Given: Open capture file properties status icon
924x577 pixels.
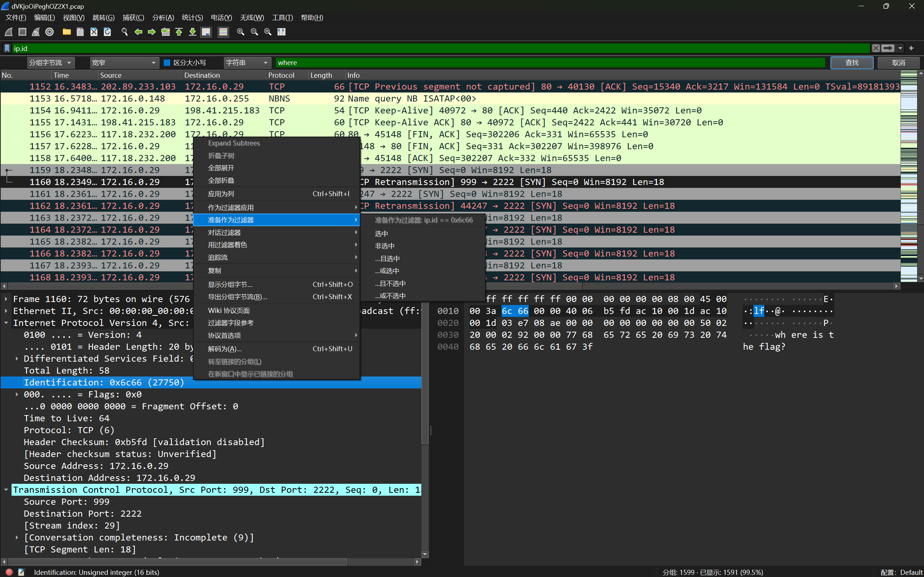Looking at the screenshot, I should [x=21, y=572].
